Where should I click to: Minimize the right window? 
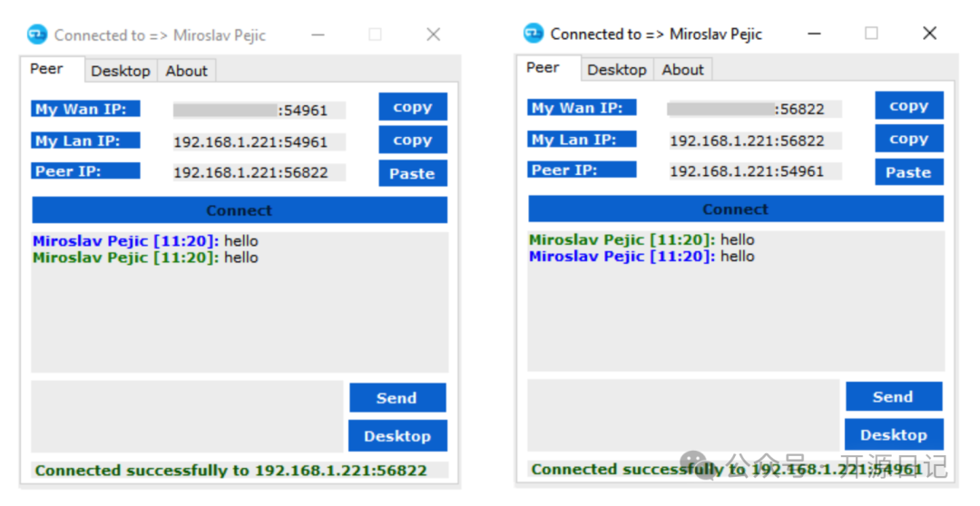tap(814, 34)
